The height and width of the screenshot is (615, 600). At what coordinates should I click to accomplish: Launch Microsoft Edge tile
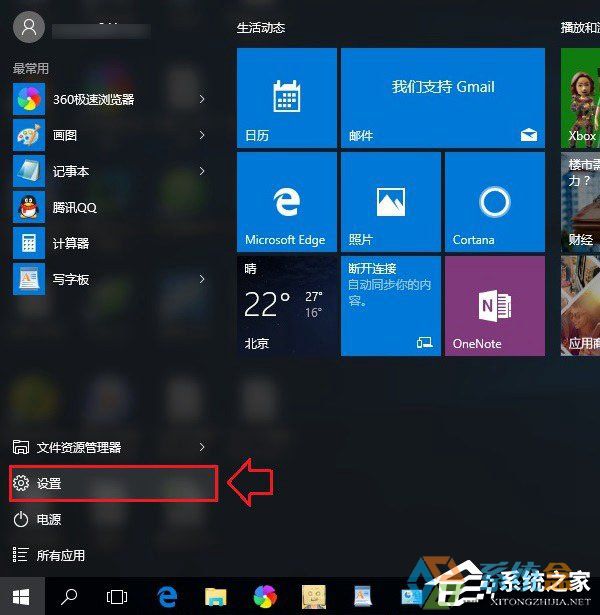click(287, 202)
